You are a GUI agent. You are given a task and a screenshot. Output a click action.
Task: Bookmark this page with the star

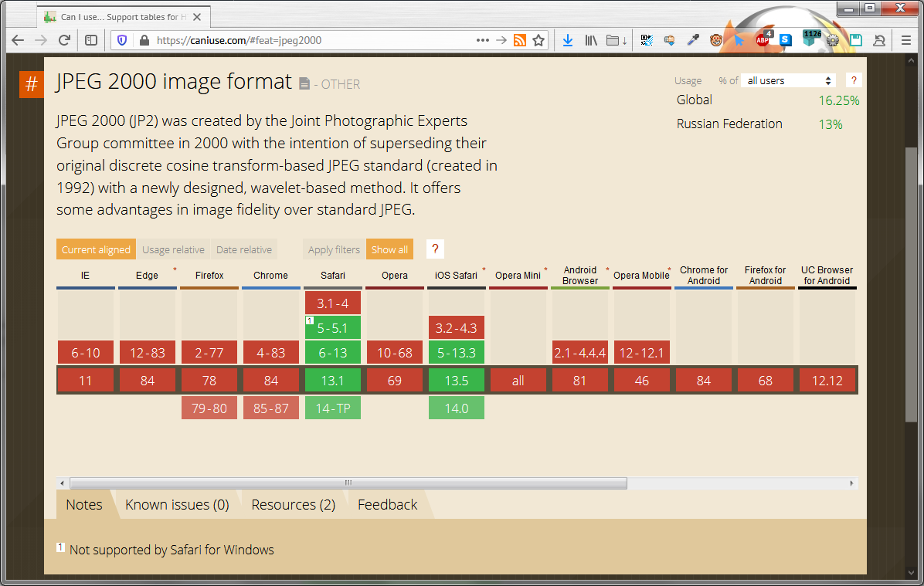click(x=538, y=40)
